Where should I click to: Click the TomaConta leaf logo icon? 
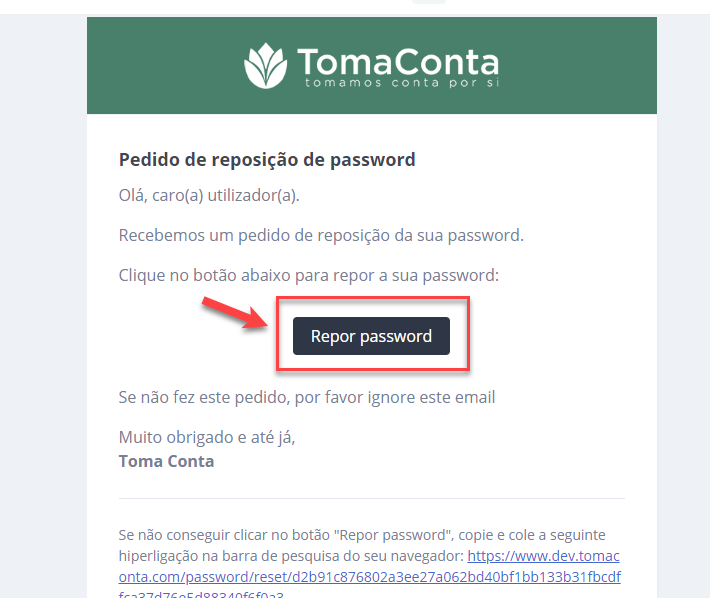point(265,66)
